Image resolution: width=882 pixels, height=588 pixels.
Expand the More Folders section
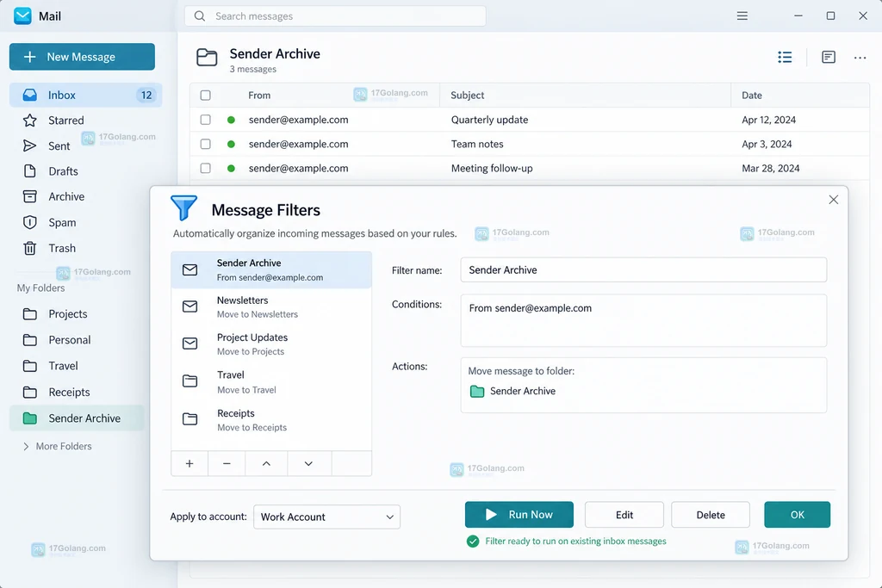click(58, 446)
